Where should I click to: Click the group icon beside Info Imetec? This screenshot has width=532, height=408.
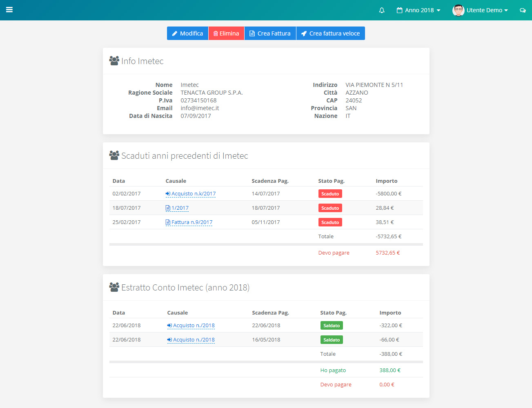pyautogui.click(x=114, y=61)
